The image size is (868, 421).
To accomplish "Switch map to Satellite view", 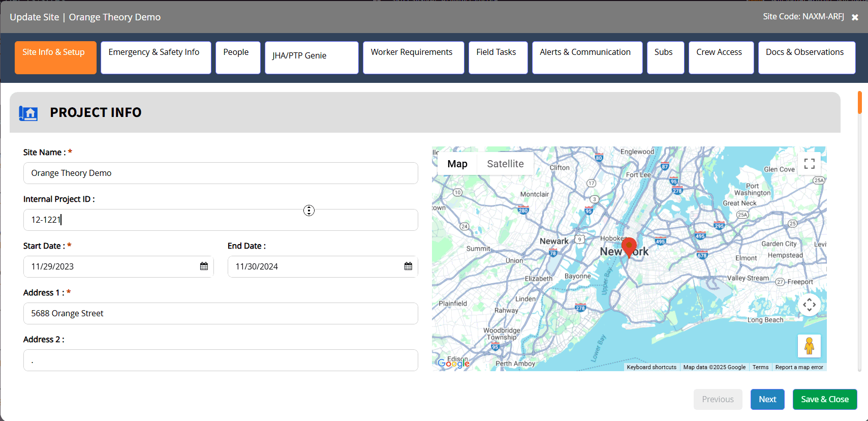I will pyautogui.click(x=505, y=164).
